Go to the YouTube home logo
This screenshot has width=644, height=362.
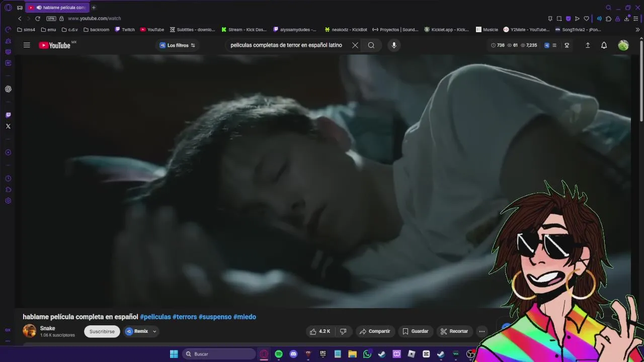click(55, 45)
